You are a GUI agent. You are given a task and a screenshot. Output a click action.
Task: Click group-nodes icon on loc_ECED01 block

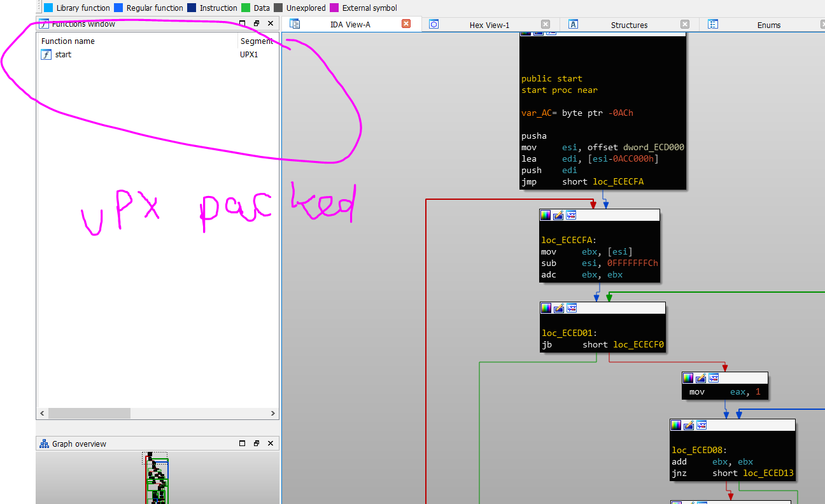tap(572, 308)
